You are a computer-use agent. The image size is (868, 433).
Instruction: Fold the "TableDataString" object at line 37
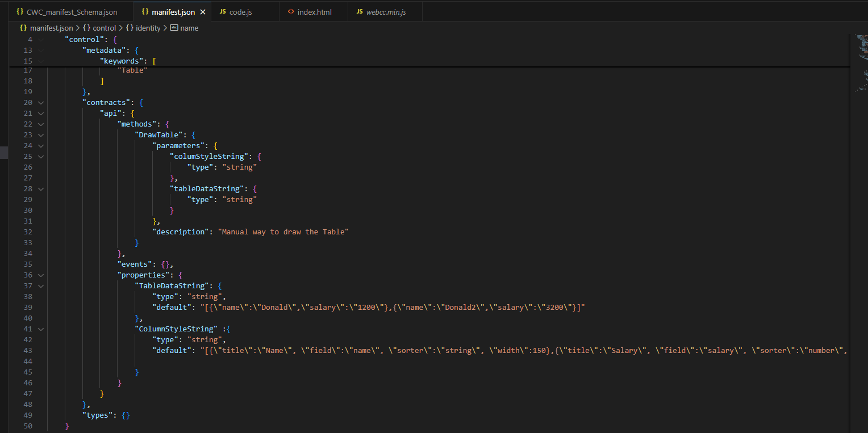(40, 286)
